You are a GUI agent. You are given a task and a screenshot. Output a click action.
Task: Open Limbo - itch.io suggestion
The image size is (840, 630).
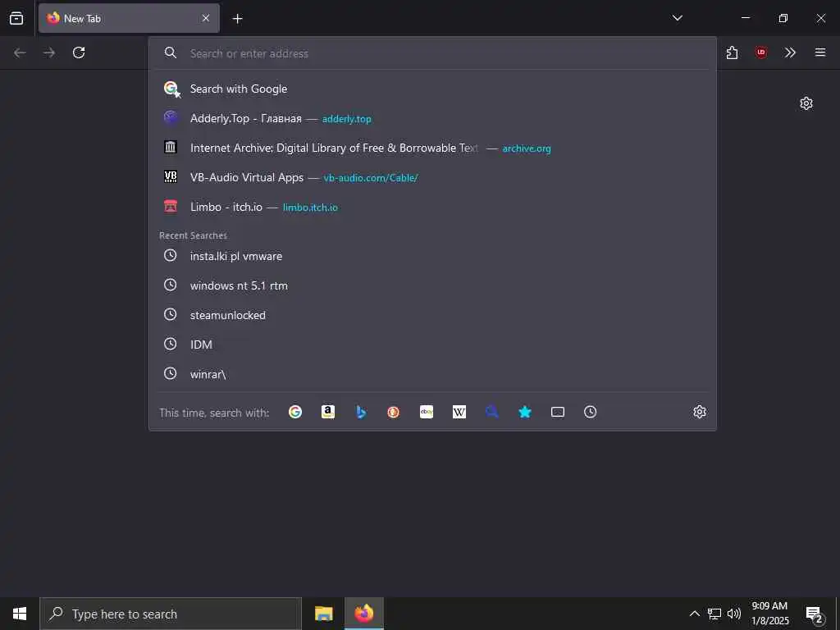pos(433,207)
